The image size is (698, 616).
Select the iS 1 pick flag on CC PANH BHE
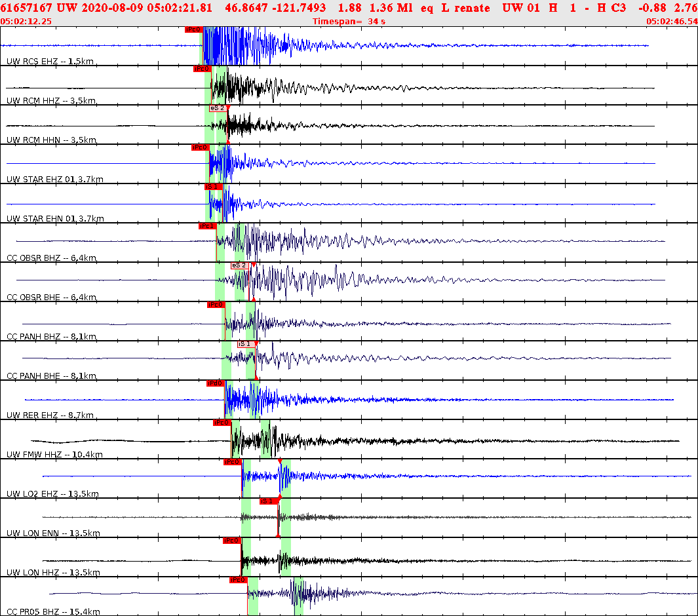pos(246,344)
